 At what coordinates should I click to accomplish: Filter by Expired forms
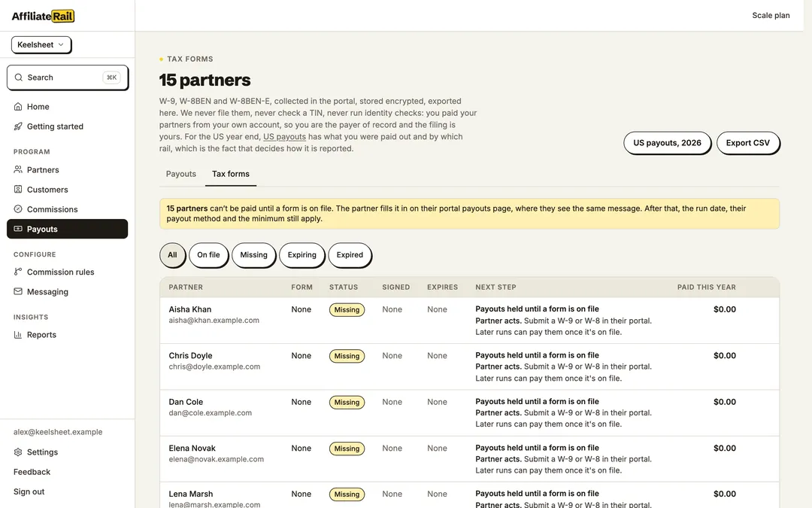pos(350,254)
